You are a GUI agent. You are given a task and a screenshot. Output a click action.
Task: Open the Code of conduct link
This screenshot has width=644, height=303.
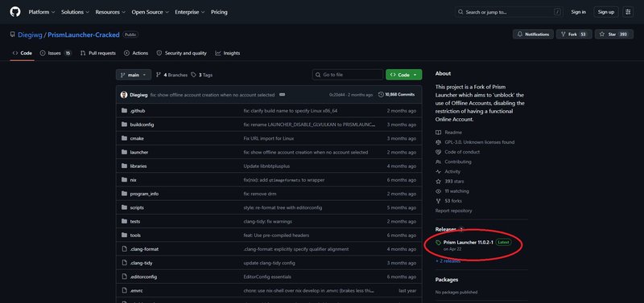pyautogui.click(x=462, y=152)
